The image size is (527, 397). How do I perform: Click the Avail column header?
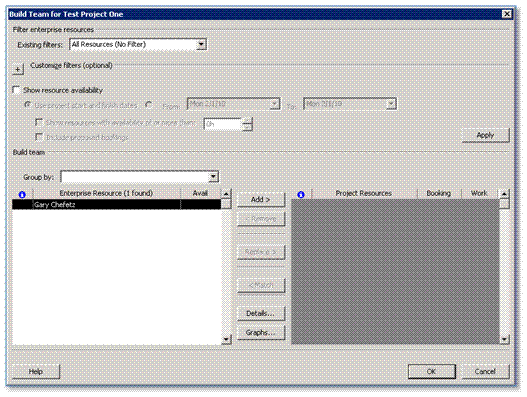201,193
